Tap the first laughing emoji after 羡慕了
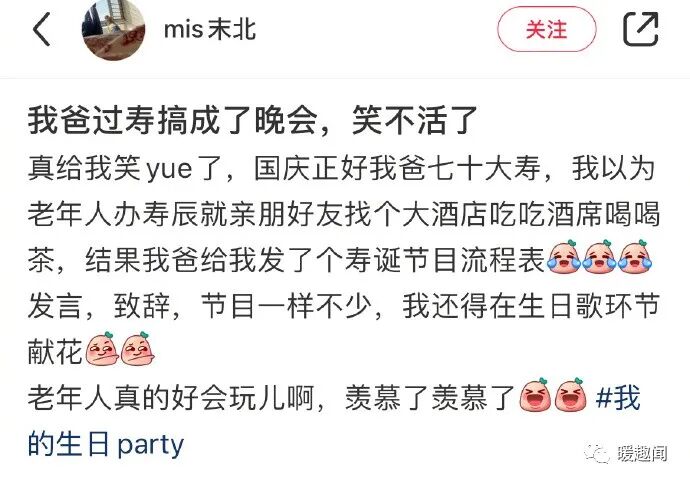This screenshot has width=690, height=484. [535, 395]
